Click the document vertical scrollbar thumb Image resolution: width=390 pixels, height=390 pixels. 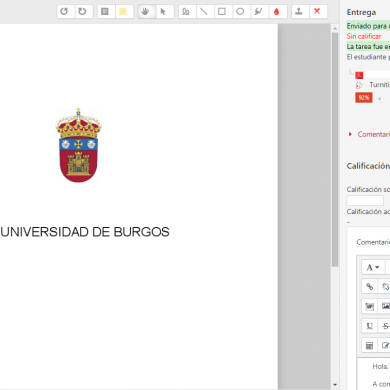pyautogui.click(x=335, y=149)
